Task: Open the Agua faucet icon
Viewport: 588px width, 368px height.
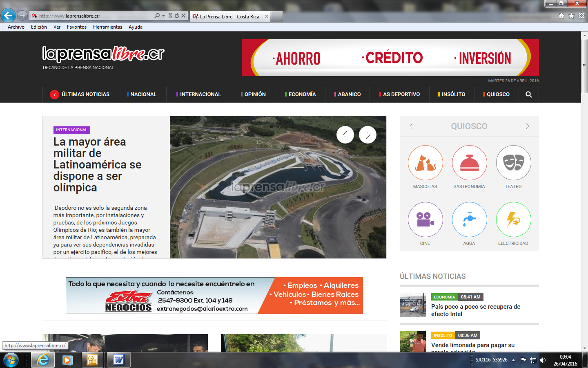Action: coord(469,220)
